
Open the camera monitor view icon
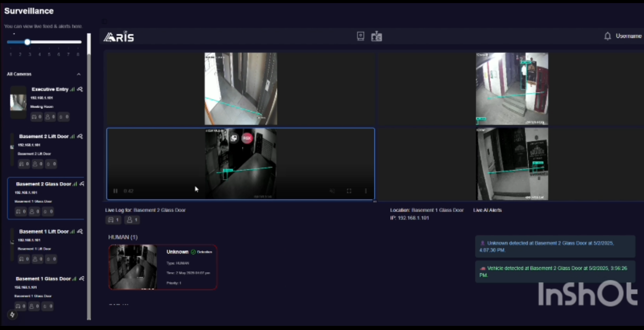pos(360,36)
